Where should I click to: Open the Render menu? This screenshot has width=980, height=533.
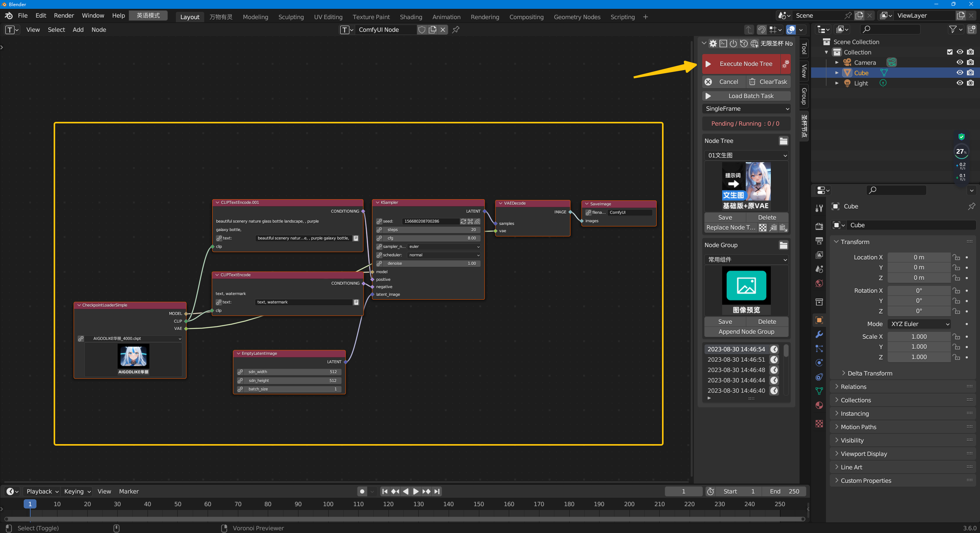coord(64,15)
